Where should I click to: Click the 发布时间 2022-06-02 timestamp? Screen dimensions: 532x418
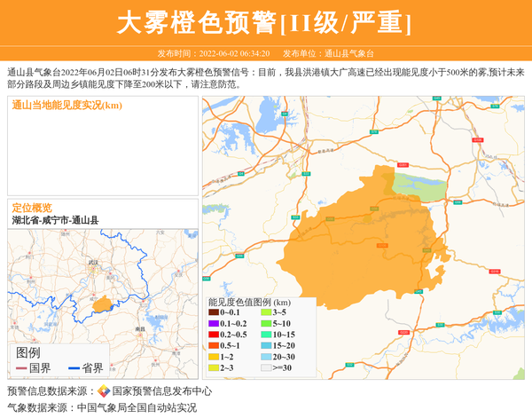pos(214,53)
